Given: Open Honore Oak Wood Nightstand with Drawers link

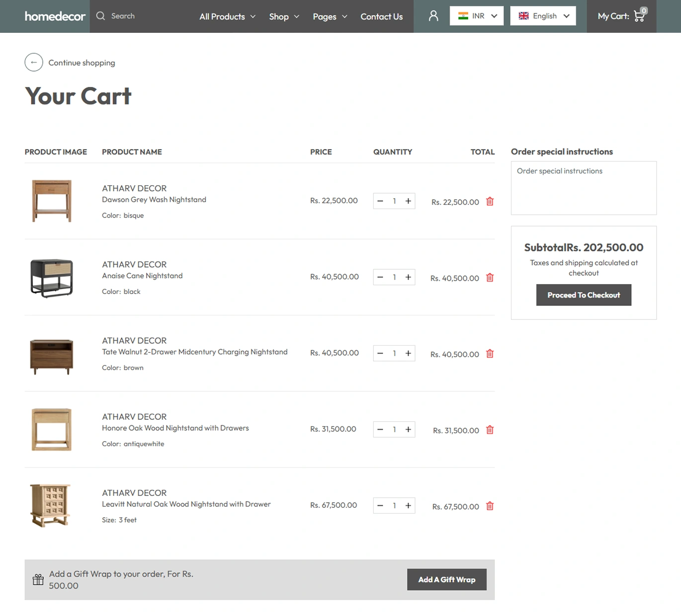Looking at the screenshot, I should coord(175,428).
